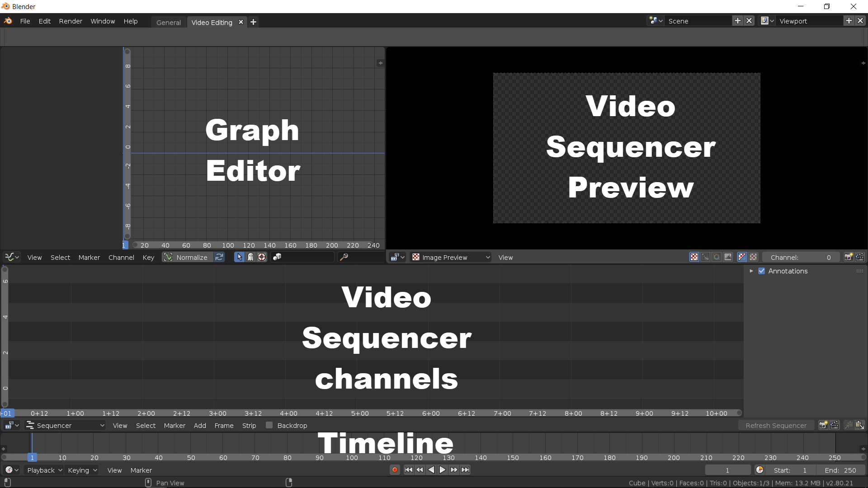The height and width of the screenshot is (488, 868).
Task: Open the Strip menu in sequencer
Action: tap(249, 425)
